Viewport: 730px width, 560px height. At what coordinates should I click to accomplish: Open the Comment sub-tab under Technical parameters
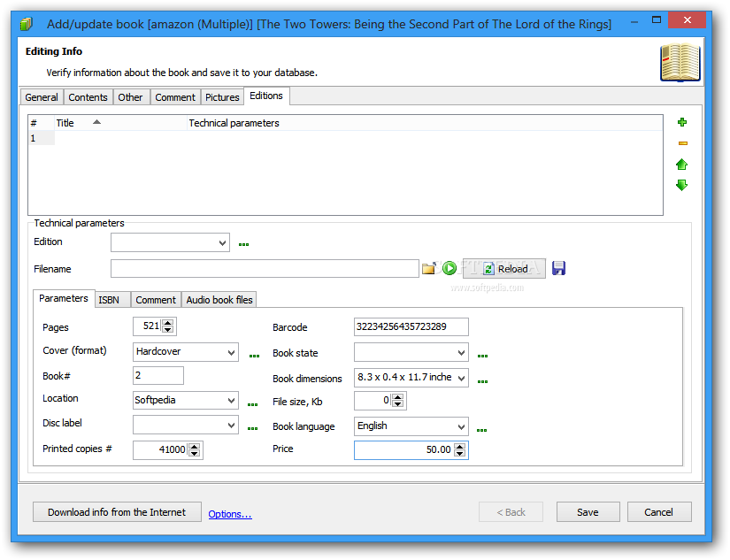tap(156, 300)
